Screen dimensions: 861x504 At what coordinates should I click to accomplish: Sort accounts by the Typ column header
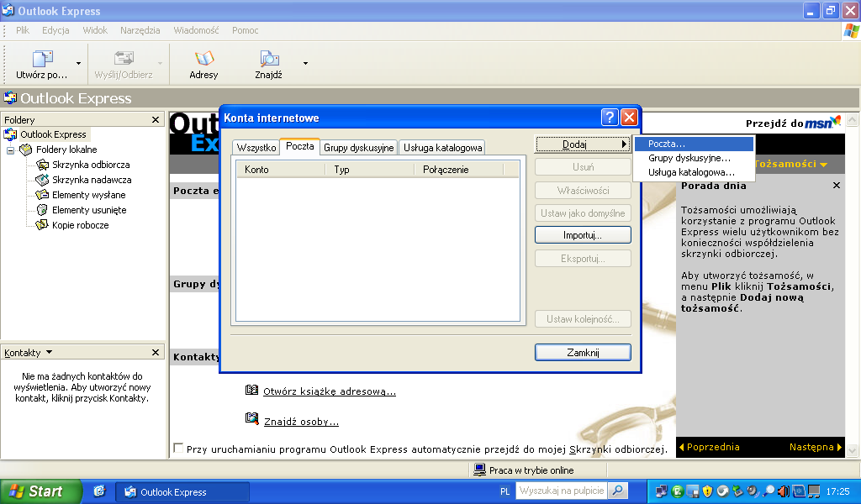click(369, 170)
